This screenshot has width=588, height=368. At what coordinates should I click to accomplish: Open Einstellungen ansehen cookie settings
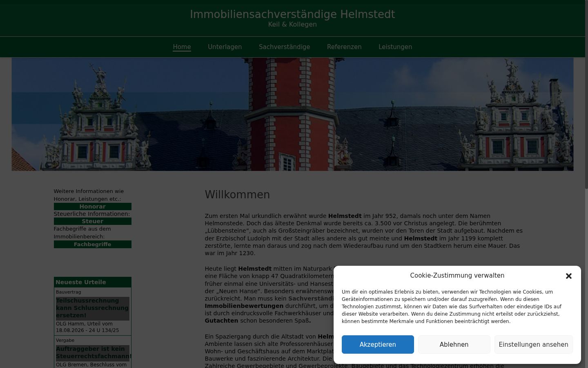click(x=533, y=344)
